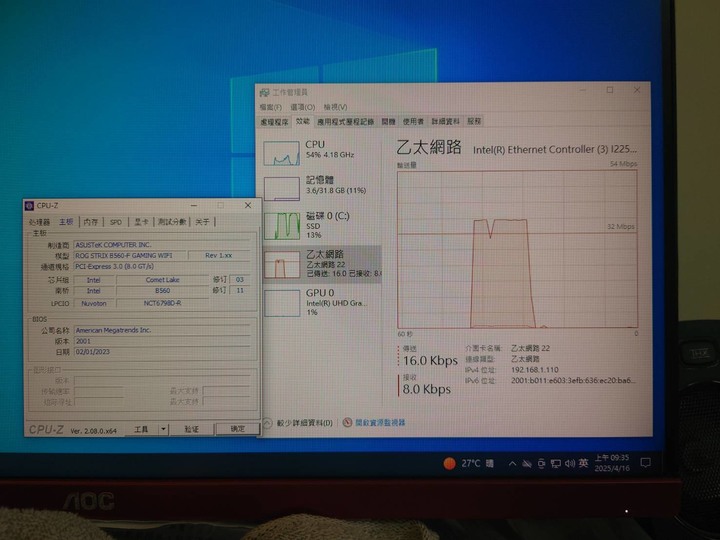Click the Ethernet throughput graph area
Screen dimensions: 720x540
click(517, 249)
